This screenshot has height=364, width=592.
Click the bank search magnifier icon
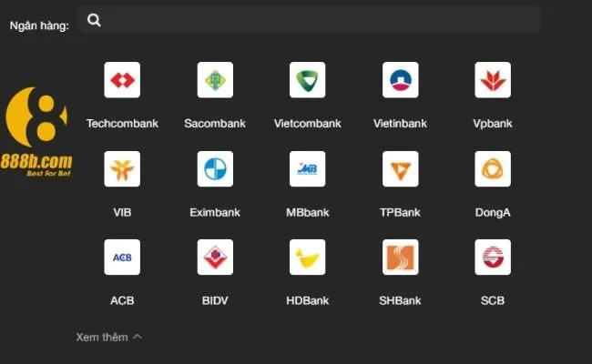click(94, 20)
